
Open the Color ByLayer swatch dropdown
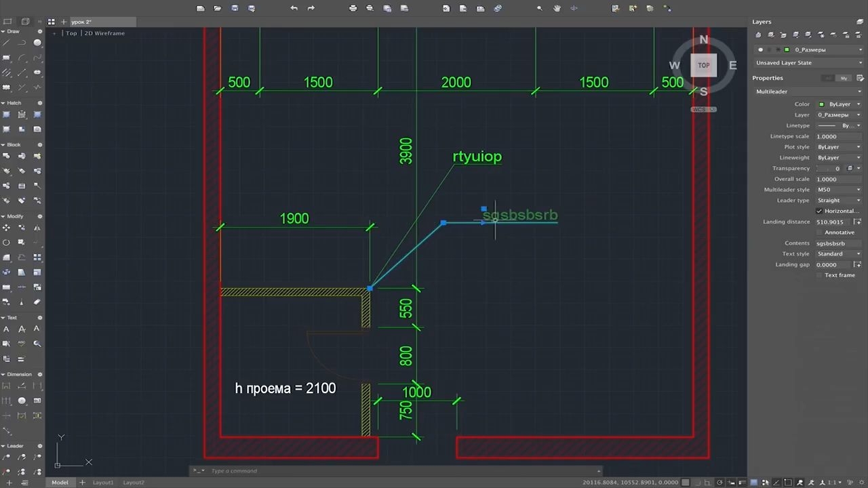[840, 104]
